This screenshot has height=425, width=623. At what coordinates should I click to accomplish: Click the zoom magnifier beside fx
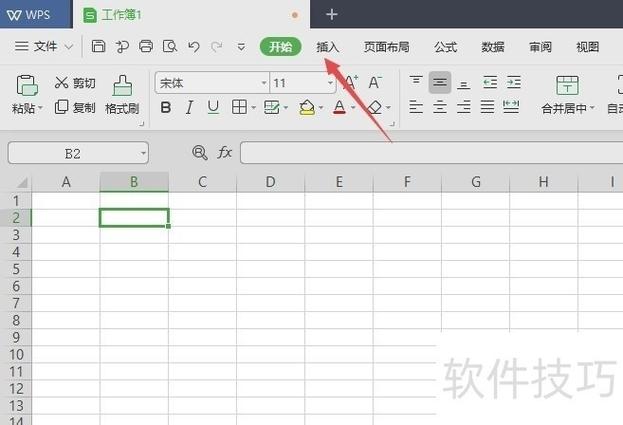click(199, 153)
